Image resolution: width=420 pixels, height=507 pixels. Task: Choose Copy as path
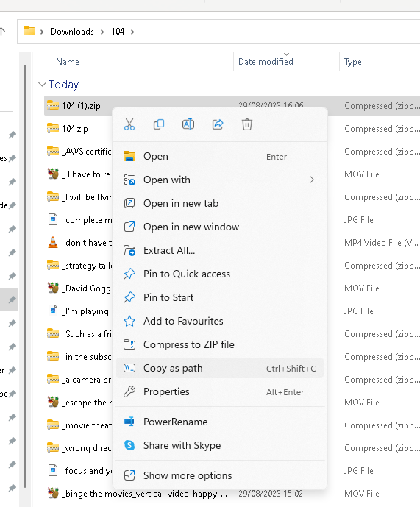(220, 368)
